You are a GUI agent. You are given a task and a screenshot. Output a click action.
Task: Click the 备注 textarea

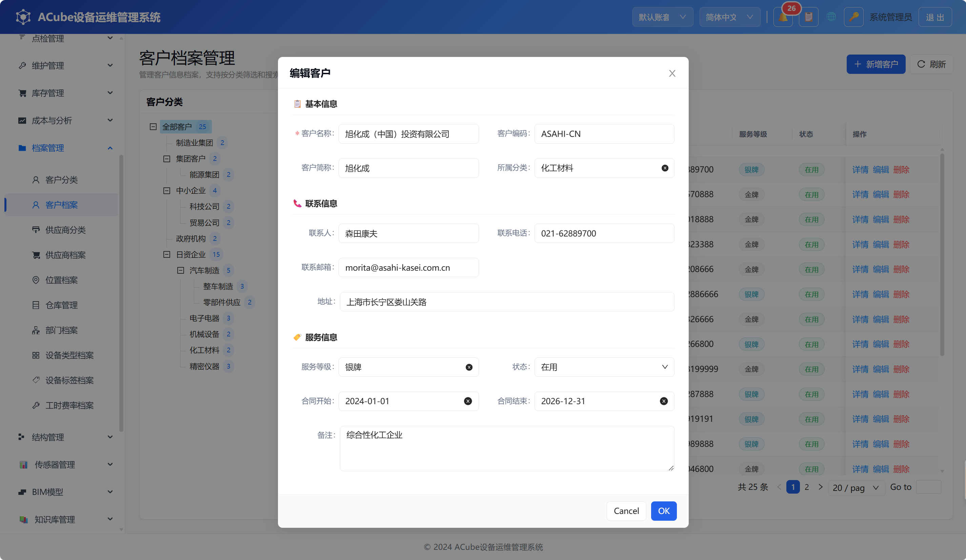[x=507, y=448]
